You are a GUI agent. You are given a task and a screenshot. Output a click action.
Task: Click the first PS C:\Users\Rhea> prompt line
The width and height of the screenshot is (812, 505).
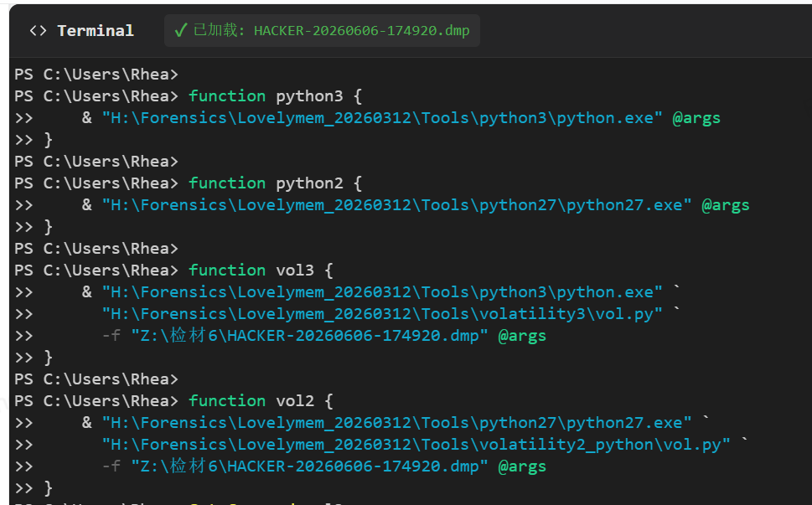96,75
